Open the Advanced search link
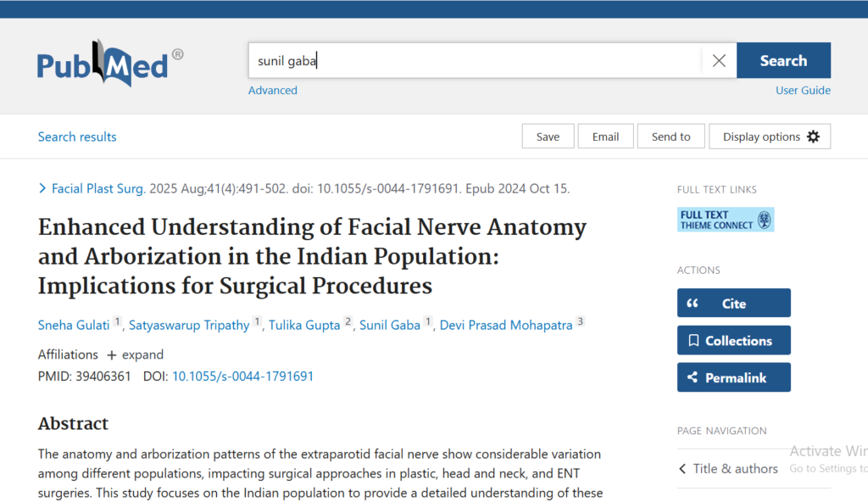Screen dimensions: 868x502 tap(272, 91)
